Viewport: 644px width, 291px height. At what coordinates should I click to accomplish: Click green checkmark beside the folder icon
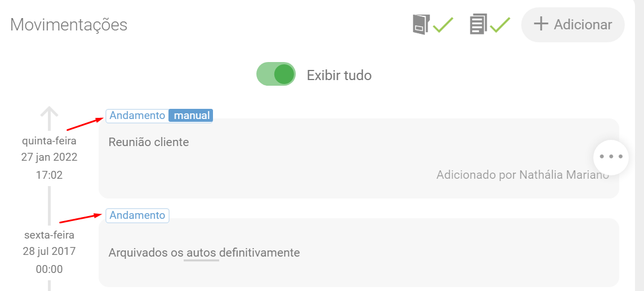click(443, 25)
